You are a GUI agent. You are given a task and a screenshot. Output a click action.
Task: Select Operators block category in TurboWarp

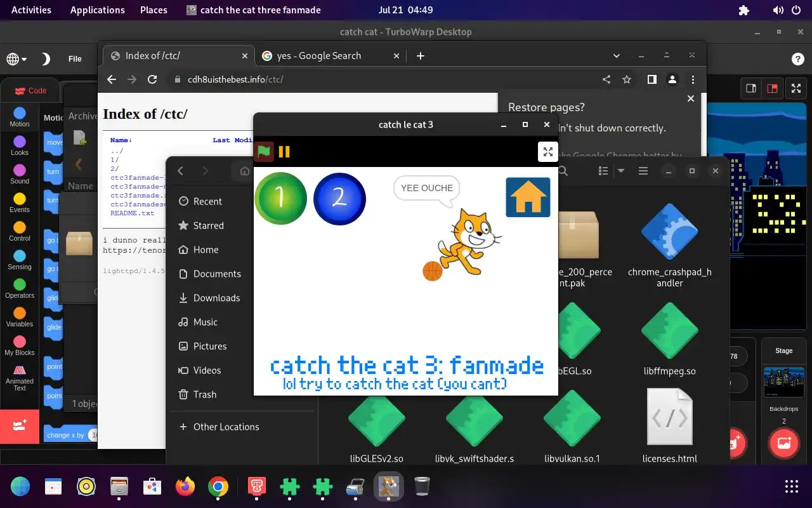(x=20, y=289)
